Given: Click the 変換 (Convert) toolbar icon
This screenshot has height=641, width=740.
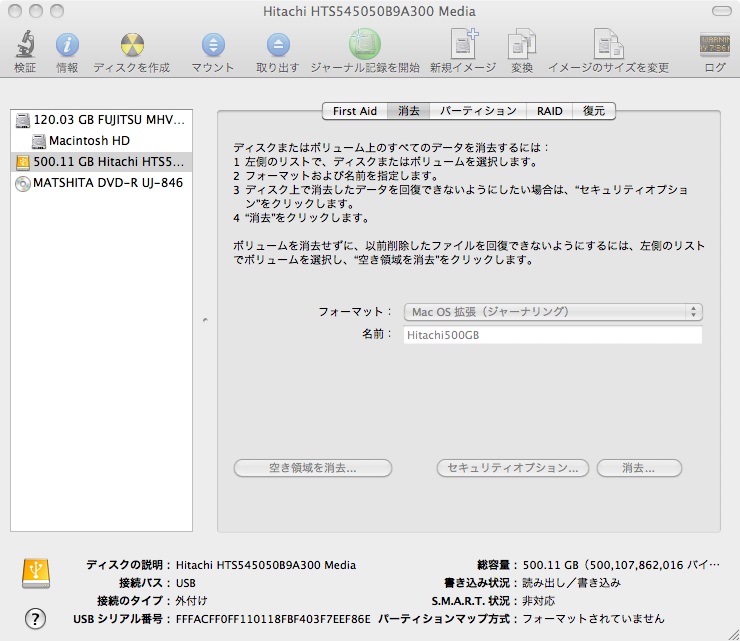Looking at the screenshot, I should click(522, 44).
